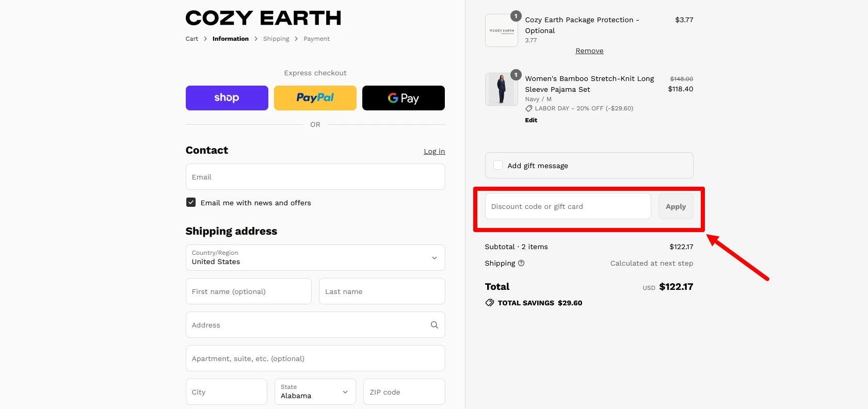Click the City input field
Viewport: 868px width, 409px height.
click(x=227, y=392)
